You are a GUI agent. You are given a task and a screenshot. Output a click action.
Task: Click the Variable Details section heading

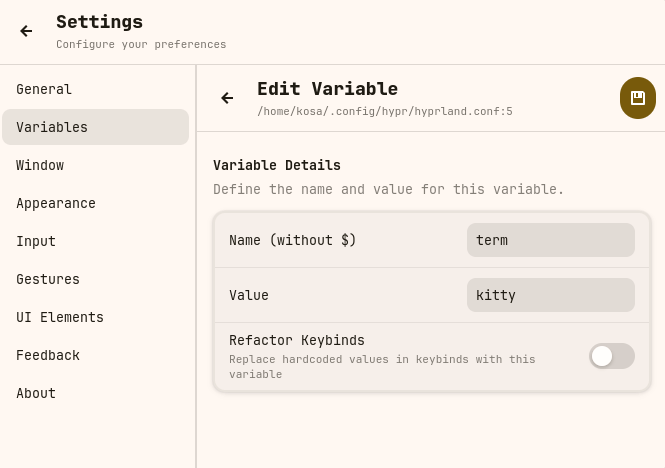click(277, 165)
